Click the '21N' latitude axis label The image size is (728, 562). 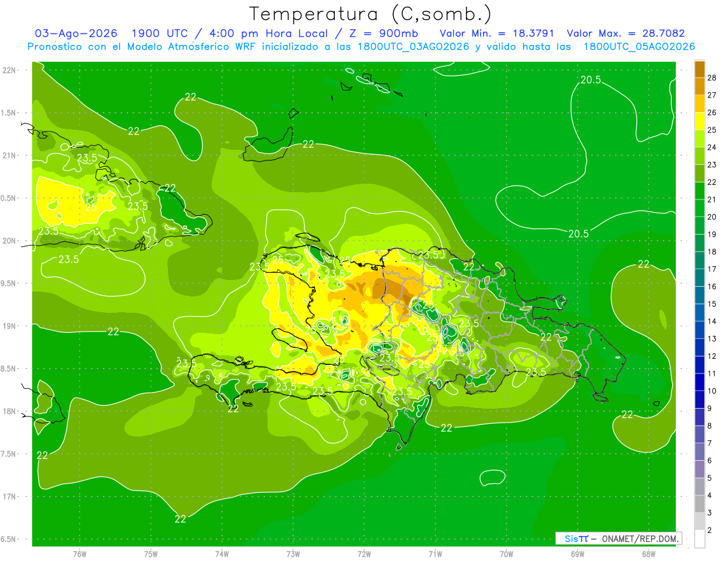[9, 155]
